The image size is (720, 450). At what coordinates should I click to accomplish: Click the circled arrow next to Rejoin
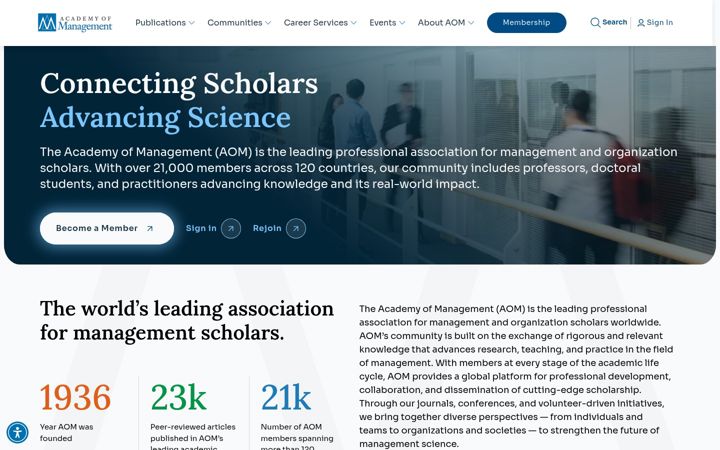(296, 228)
